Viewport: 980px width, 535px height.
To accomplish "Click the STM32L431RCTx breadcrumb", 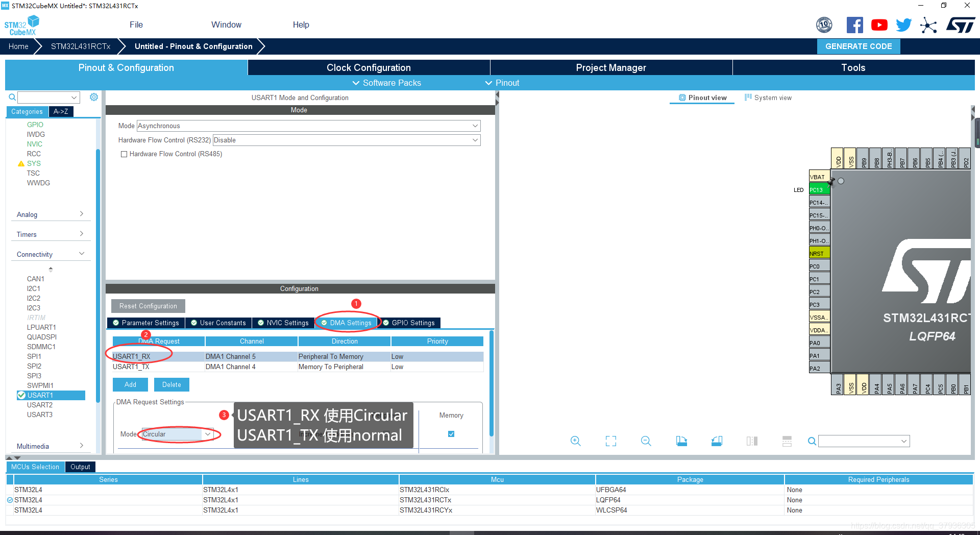I will tap(81, 46).
